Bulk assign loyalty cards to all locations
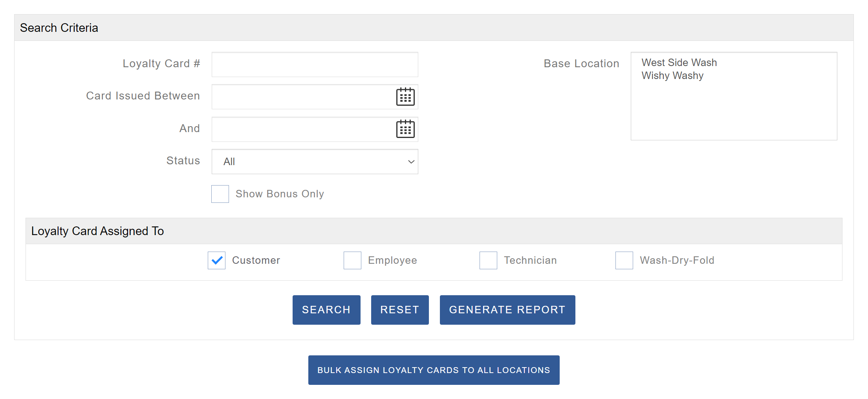The height and width of the screenshot is (399, 868). pos(434,370)
